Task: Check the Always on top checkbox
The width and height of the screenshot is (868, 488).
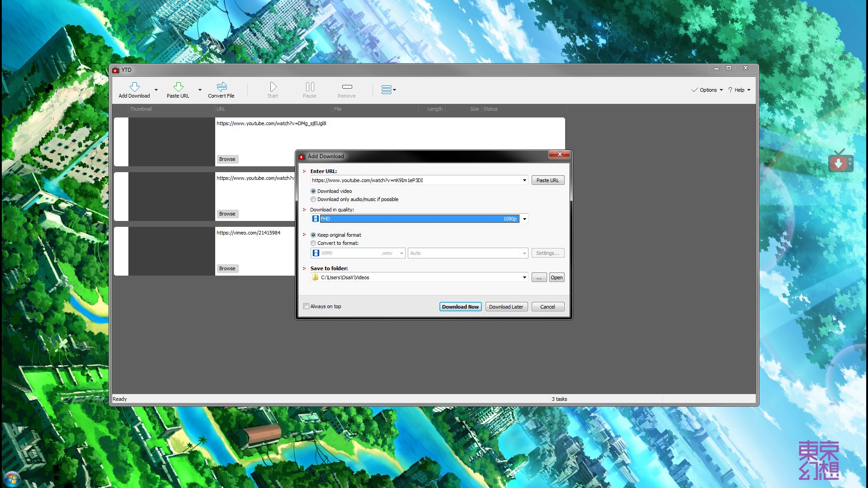Action: pos(306,306)
